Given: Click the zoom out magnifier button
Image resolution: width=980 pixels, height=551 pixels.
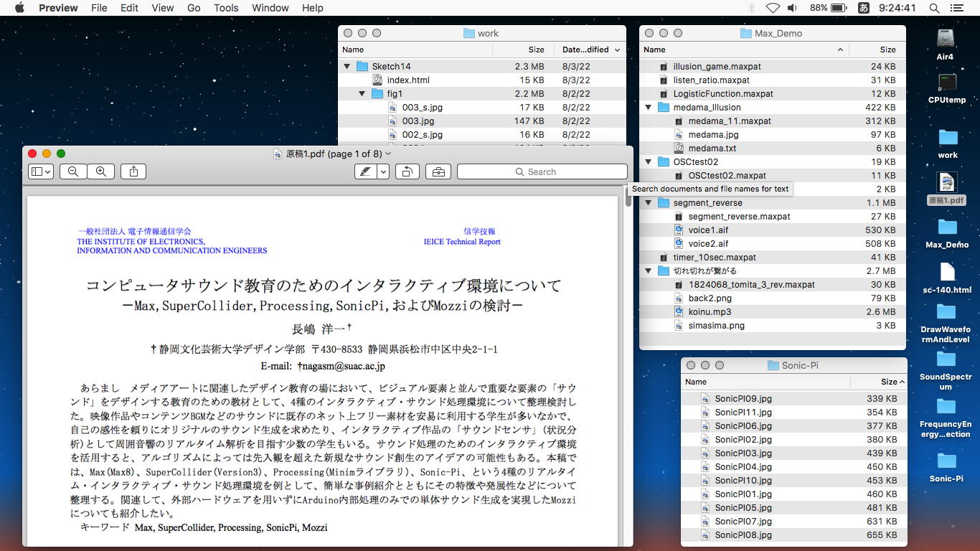Looking at the screenshot, I should click(73, 171).
